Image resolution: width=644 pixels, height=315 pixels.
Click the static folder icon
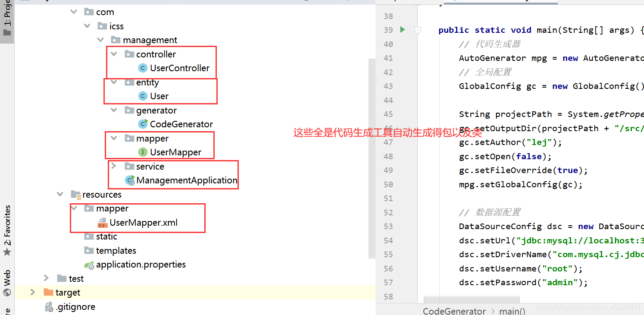tap(89, 236)
